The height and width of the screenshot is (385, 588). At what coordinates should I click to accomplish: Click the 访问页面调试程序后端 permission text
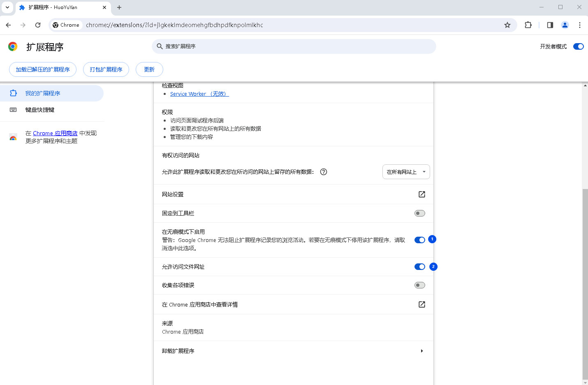pos(197,120)
